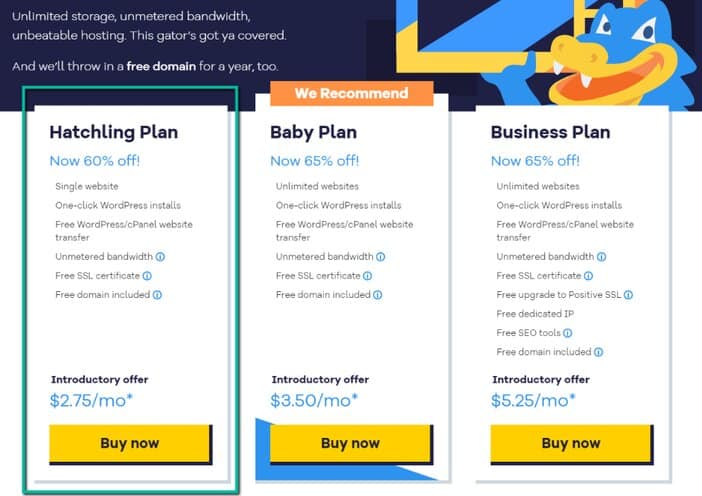The image size is (702, 496).
Task: Open Baby Plan Free SSL certificate info icon
Action: coord(368,276)
